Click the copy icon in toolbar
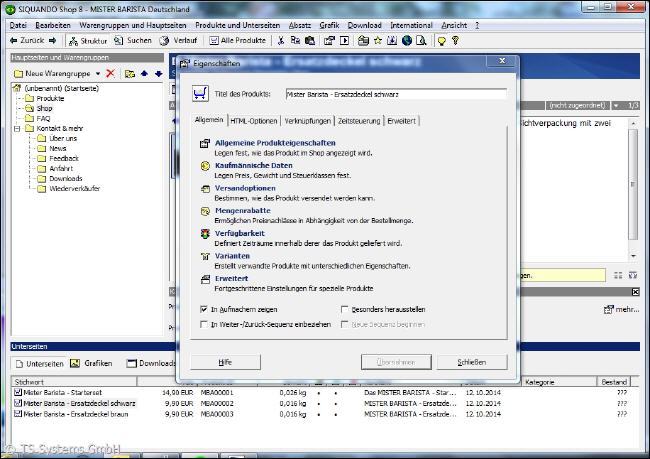This screenshot has width=650, height=459. coord(295,41)
